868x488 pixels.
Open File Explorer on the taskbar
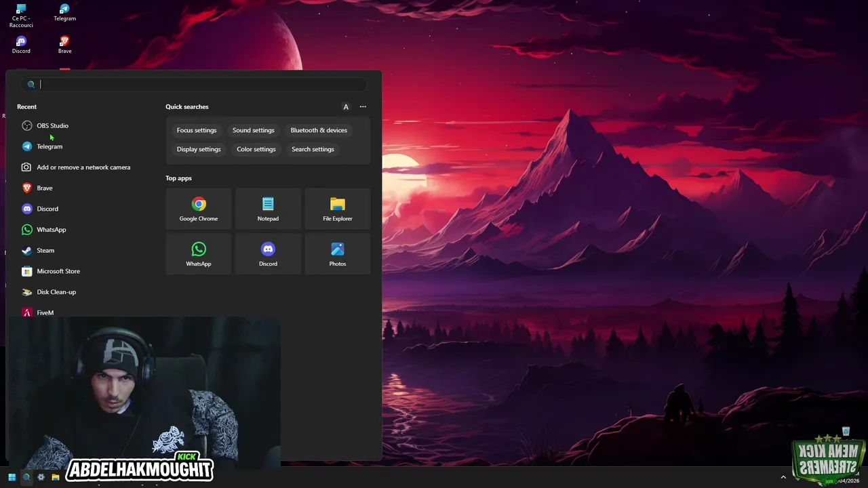56,477
